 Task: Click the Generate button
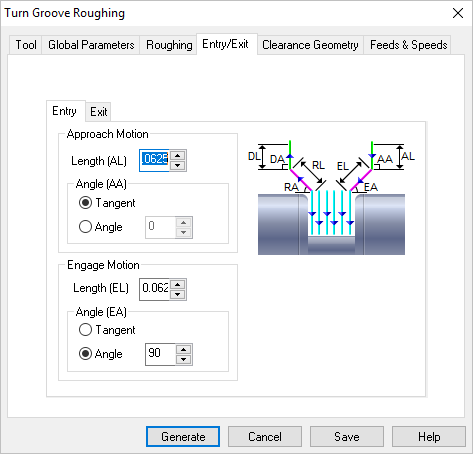183,436
